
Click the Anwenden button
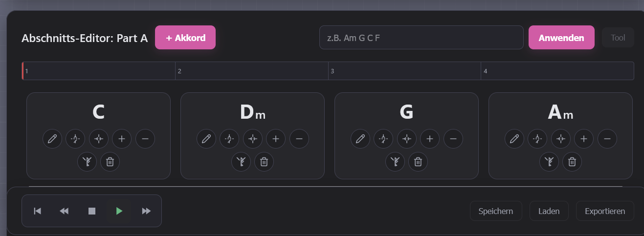pos(561,38)
